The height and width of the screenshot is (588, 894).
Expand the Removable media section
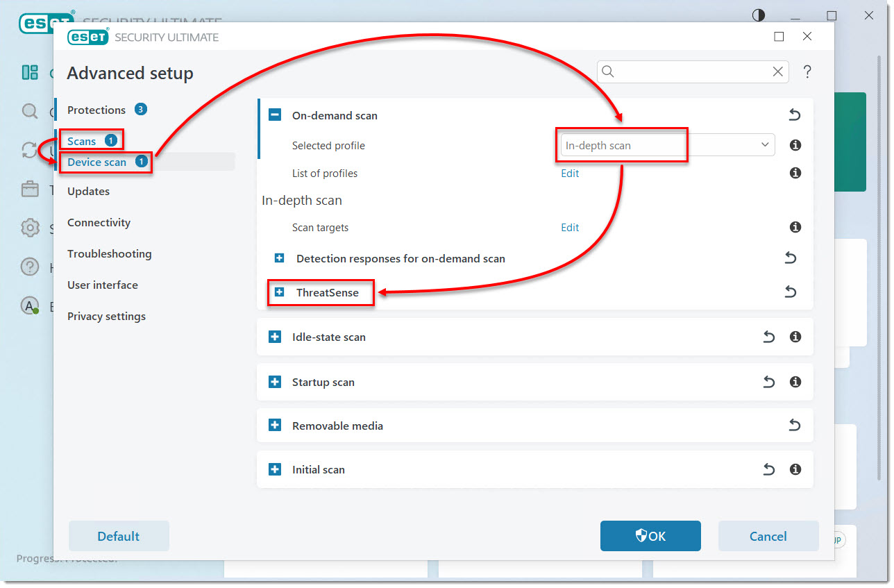[275, 426]
